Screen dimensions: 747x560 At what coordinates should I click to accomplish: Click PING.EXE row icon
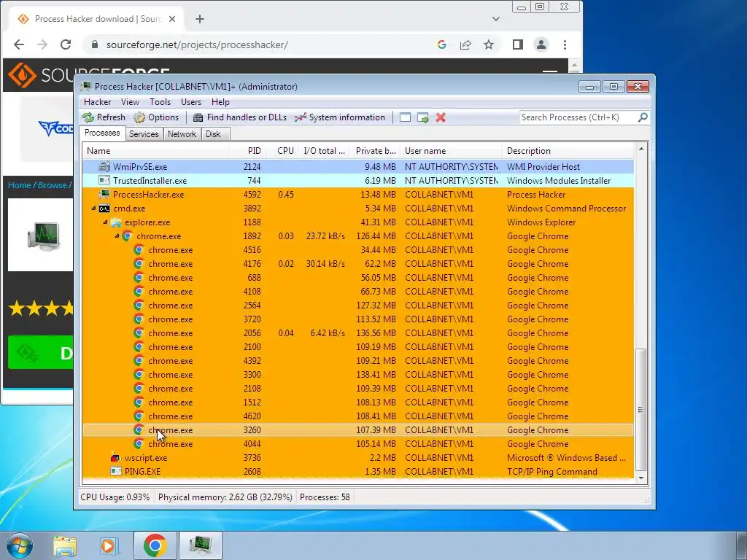115,472
